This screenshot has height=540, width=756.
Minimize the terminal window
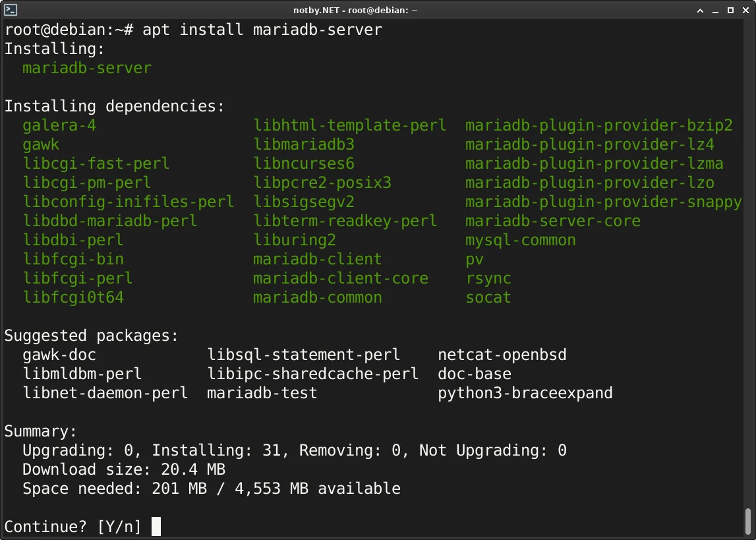tap(716, 10)
